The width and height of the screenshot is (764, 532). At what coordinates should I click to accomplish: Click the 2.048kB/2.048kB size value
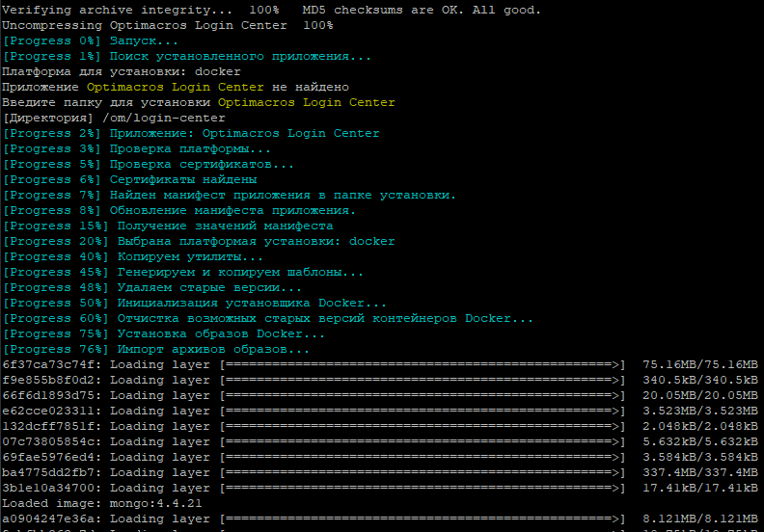[x=700, y=426]
